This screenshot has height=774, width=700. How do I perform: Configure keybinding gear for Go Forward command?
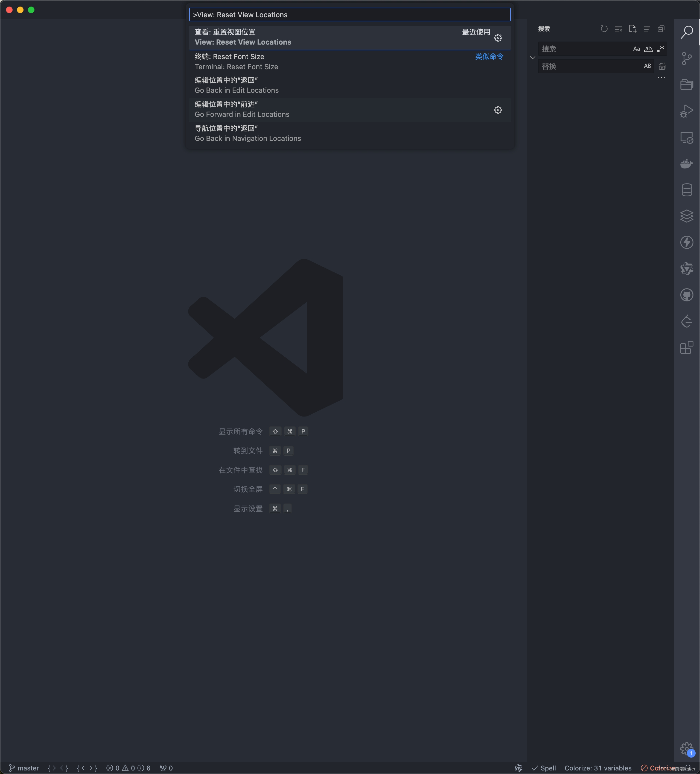pyautogui.click(x=498, y=110)
